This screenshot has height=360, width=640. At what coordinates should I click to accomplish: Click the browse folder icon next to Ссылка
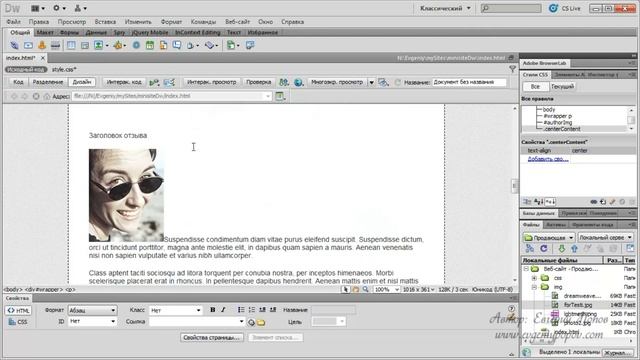point(261,322)
